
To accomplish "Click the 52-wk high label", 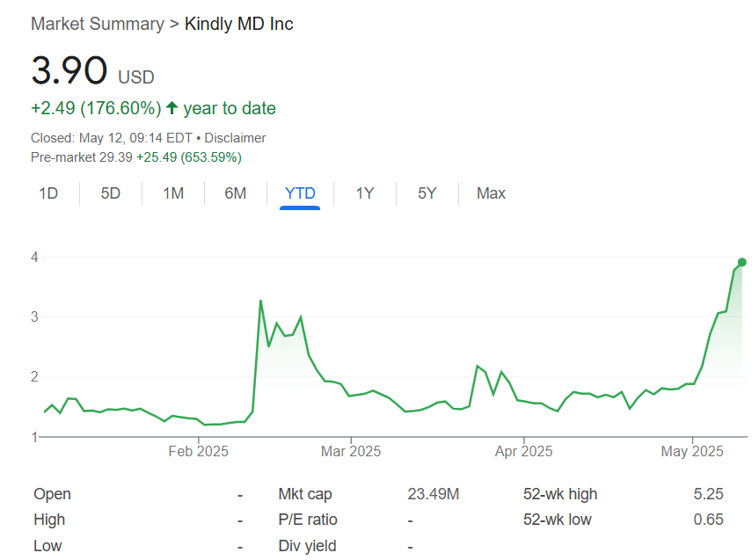I will 559,494.
